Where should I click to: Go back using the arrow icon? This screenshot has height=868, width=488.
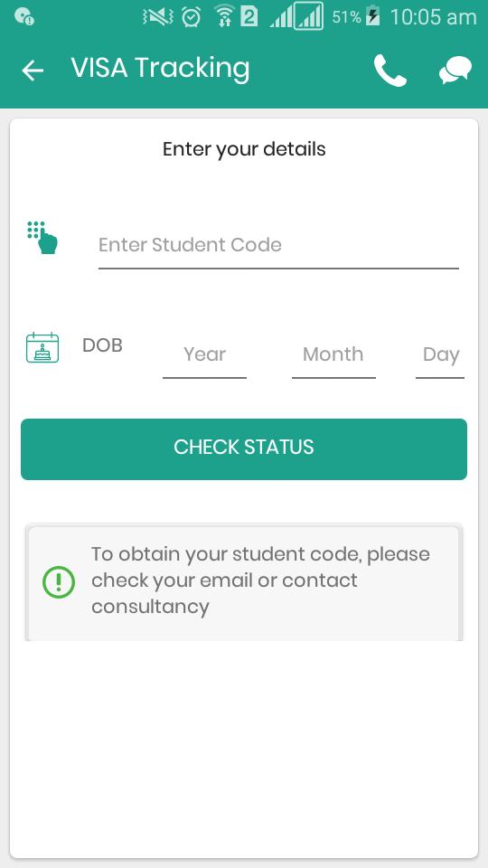(33, 71)
